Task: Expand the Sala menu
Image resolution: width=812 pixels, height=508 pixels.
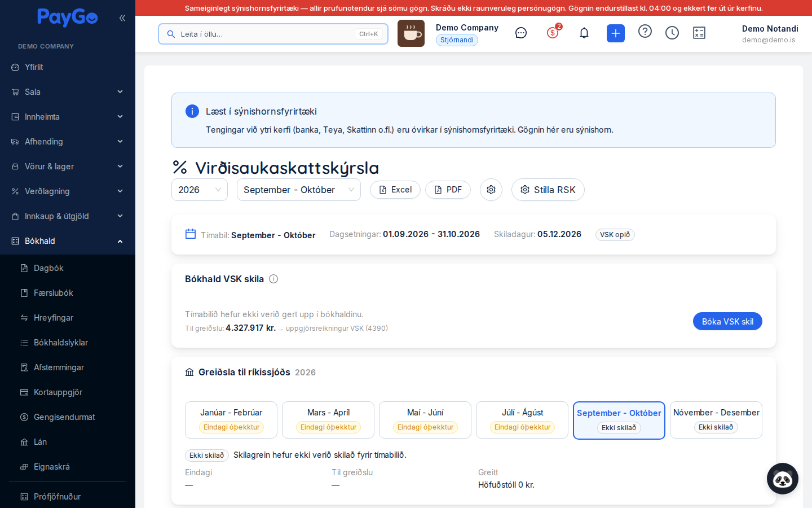Action: coord(68,92)
